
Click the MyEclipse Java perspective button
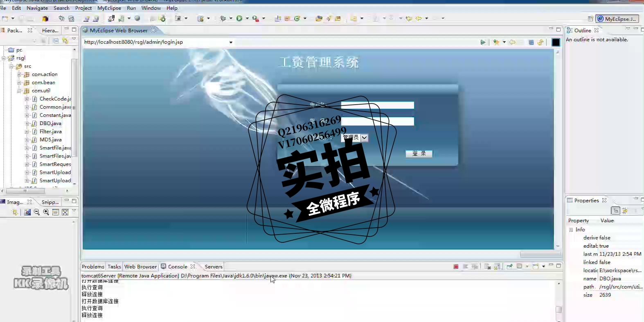click(x=617, y=19)
